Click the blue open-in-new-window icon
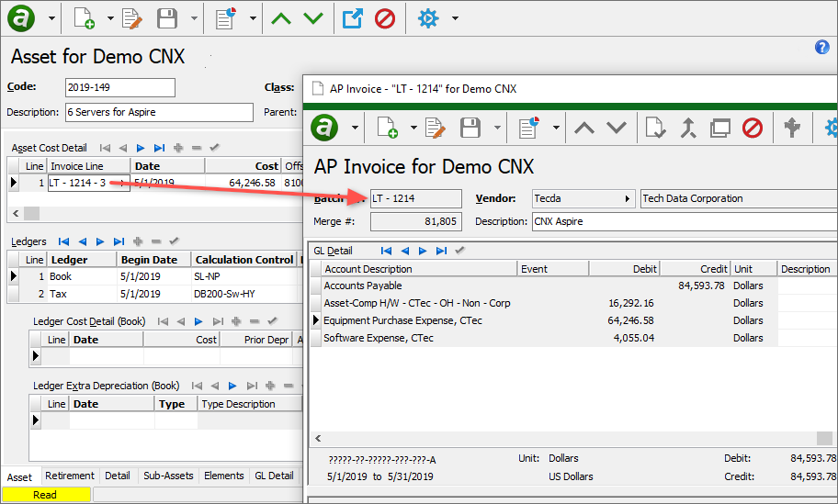The image size is (838, 504). click(x=352, y=17)
